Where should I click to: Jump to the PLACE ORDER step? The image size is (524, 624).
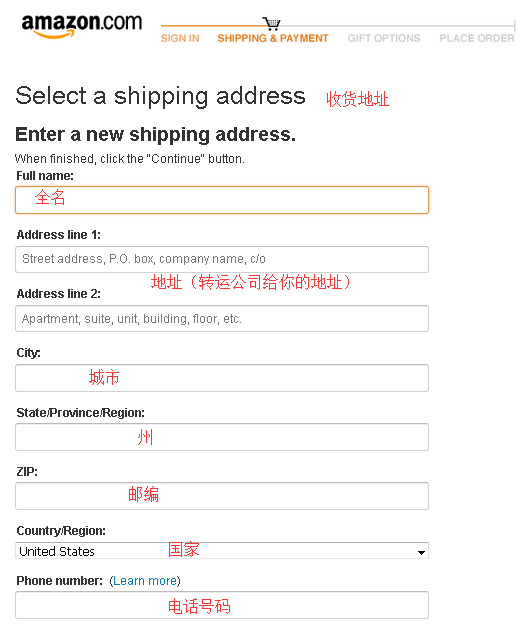click(477, 38)
